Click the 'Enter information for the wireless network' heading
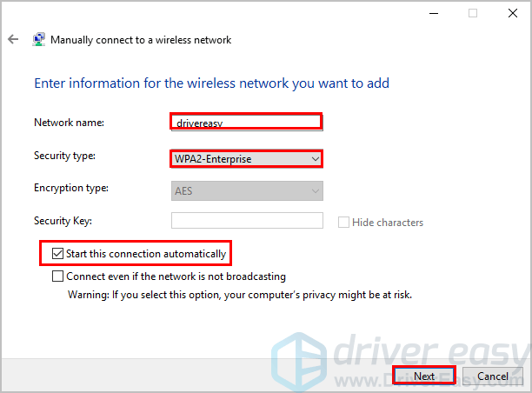Screen dimensions: 532x393 (211, 83)
